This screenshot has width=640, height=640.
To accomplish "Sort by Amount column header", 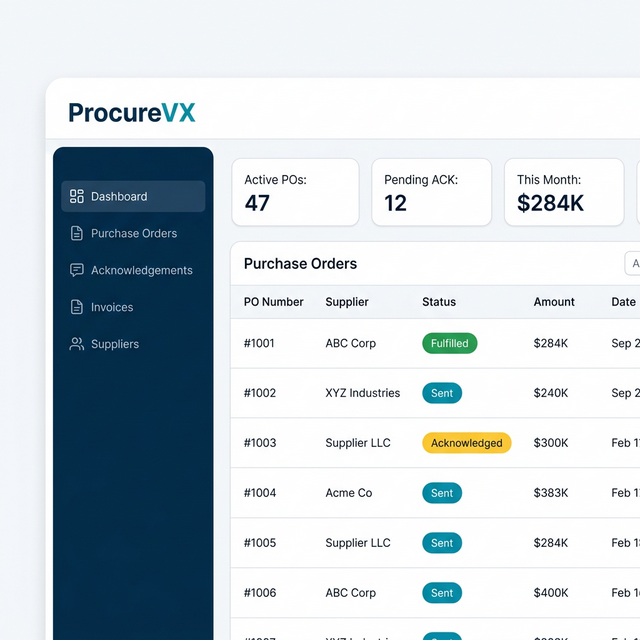I will [554, 302].
